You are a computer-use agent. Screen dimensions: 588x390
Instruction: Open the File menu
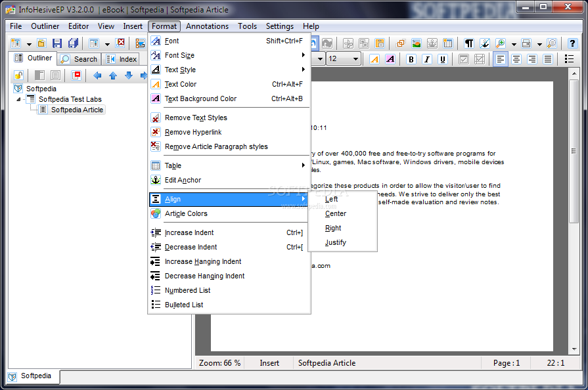(x=16, y=26)
